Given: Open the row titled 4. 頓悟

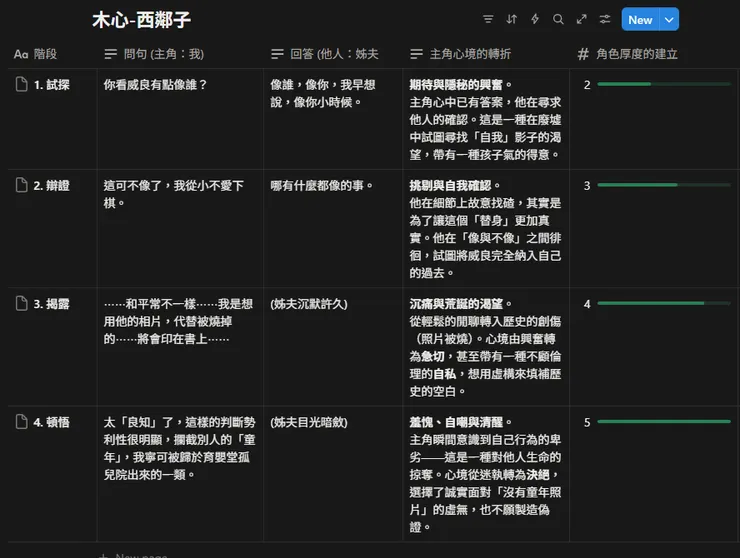Looking at the screenshot, I should point(51,423).
